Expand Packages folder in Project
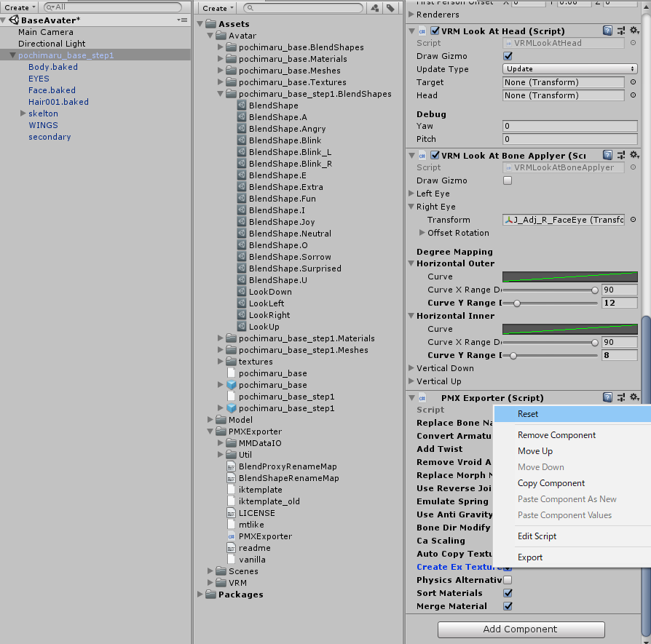This screenshot has height=644, width=651. 200,595
